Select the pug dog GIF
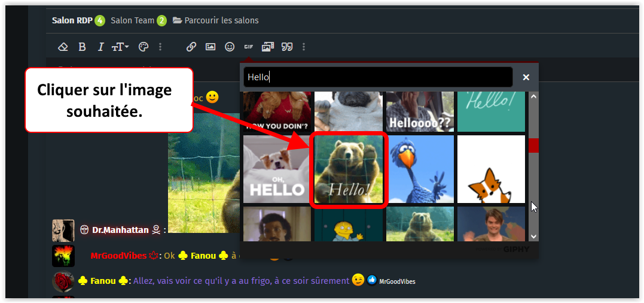The height and width of the screenshot is (303, 644). tap(348, 112)
